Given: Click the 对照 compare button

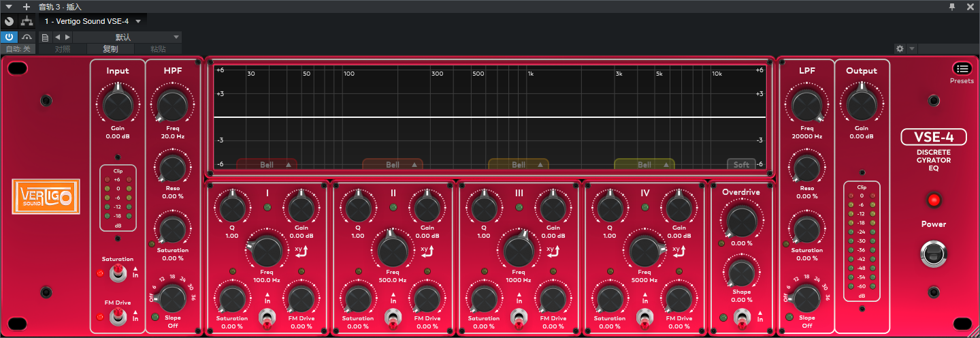Looking at the screenshot, I should 62,49.
